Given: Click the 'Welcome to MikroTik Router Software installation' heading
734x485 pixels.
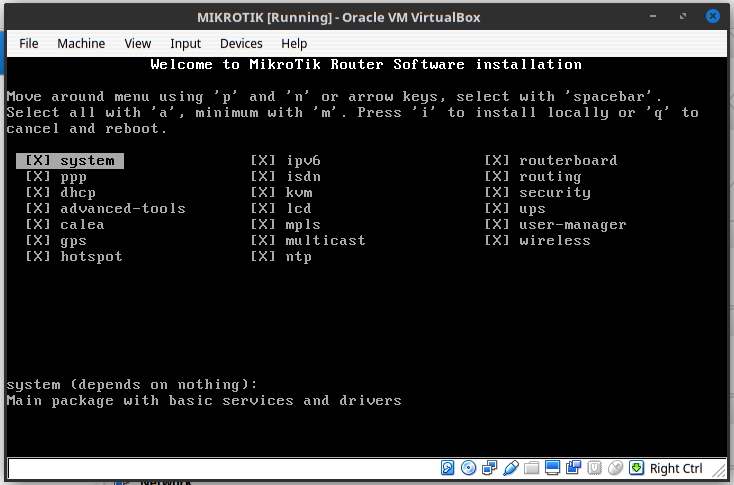Looking at the screenshot, I should 366,65.
